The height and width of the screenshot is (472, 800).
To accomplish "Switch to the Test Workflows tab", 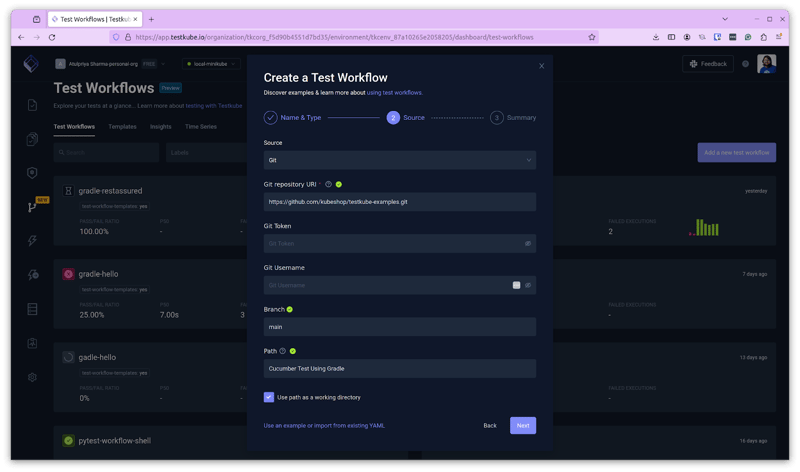I will (x=74, y=127).
